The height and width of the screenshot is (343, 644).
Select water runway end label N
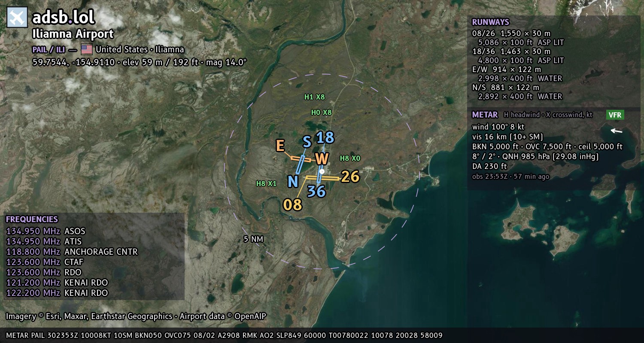[293, 182]
